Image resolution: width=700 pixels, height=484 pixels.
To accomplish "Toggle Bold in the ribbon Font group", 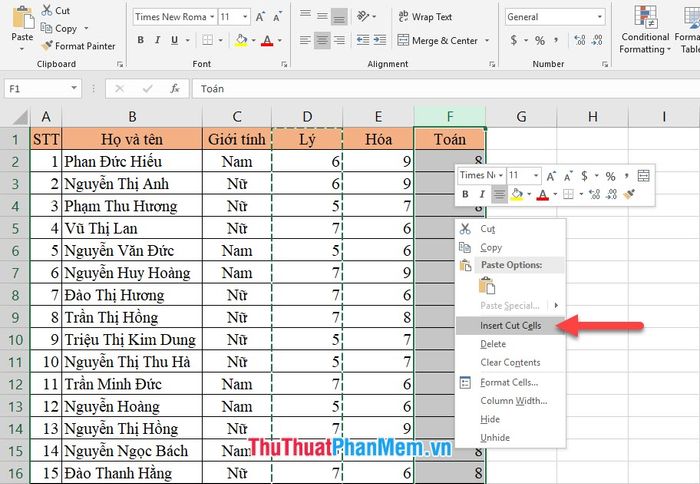I will point(141,40).
